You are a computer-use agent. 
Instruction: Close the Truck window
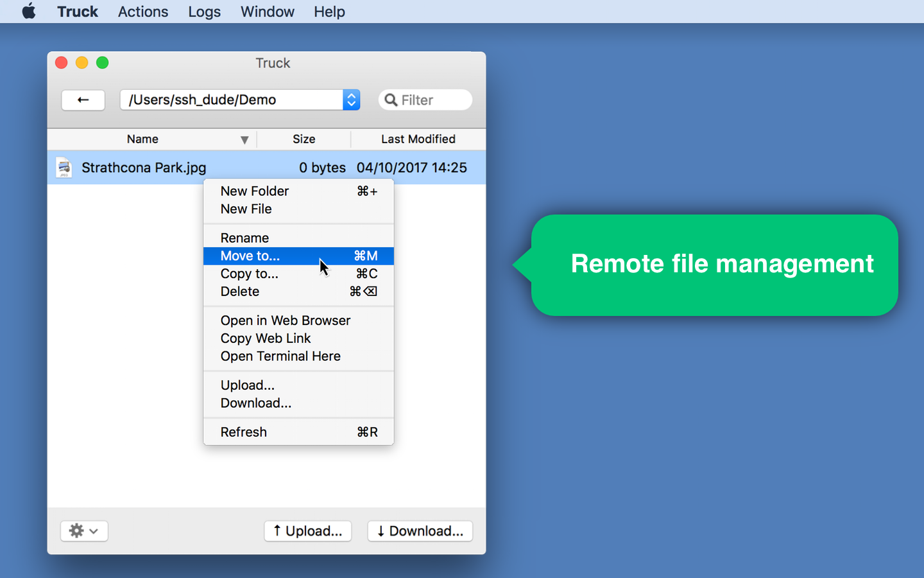pyautogui.click(x=62, y=62)
